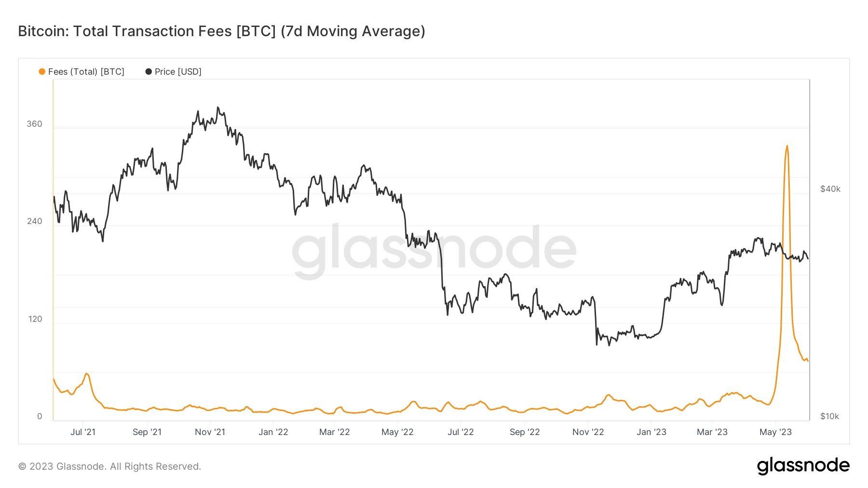Click the 360 fee axis value
The width and height of the screenshot is (868, 488).
click(x=34, y=124)
